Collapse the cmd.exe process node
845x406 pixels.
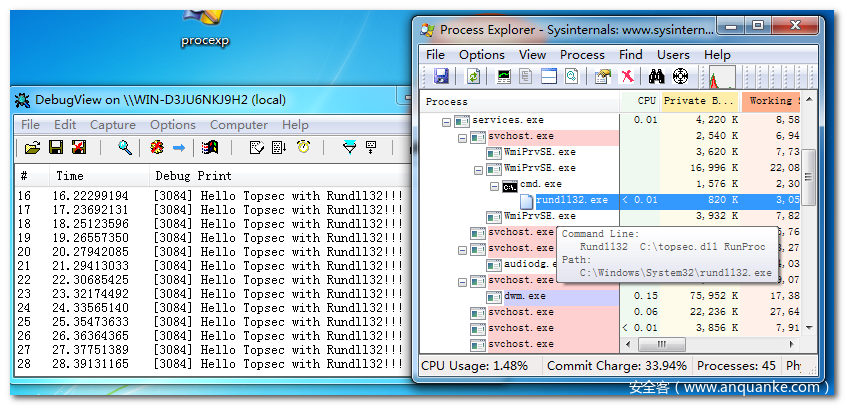point(495,185)
